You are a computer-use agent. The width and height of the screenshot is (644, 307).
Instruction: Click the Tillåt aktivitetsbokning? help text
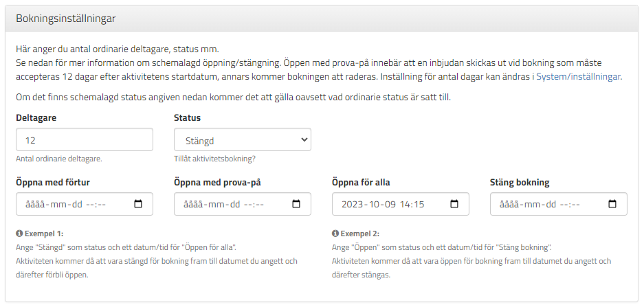click(215, 159)
